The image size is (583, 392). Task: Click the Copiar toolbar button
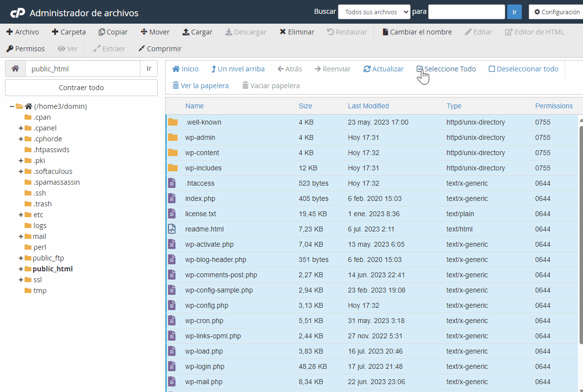coord(113,32)
